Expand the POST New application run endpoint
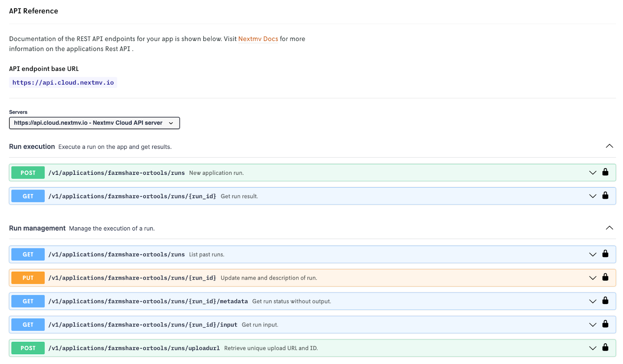 point(593,173)
